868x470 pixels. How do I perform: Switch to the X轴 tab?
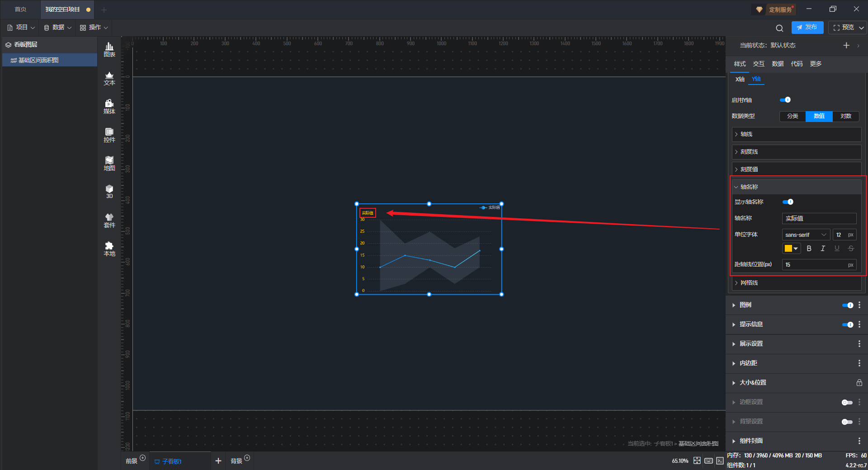(x=740, y=79)
